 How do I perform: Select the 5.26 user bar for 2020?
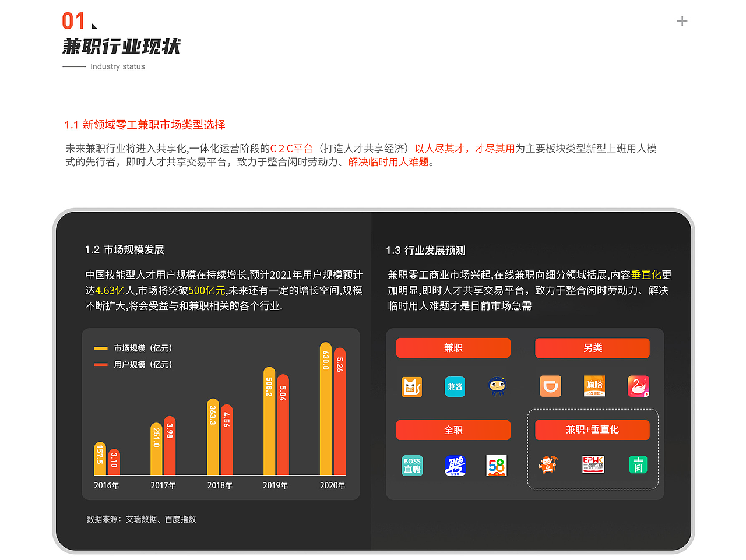coord(340,411)
